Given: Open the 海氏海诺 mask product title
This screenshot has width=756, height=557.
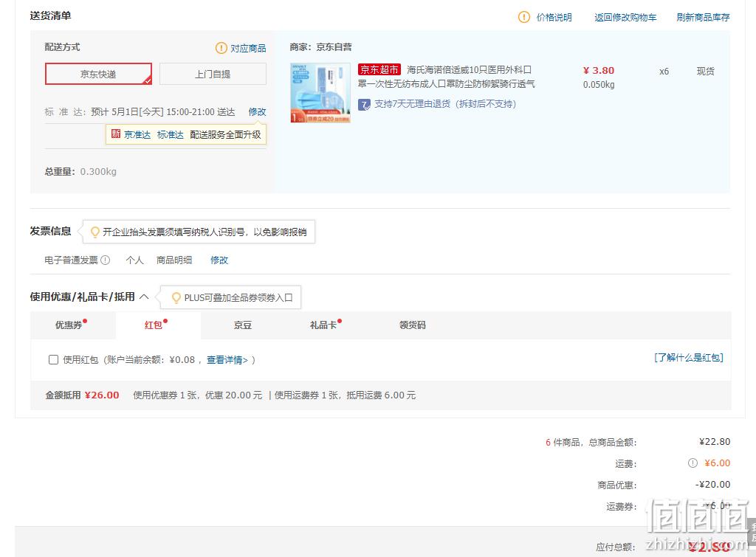Looking at the screenshot, I should click(x=447, y=77).
